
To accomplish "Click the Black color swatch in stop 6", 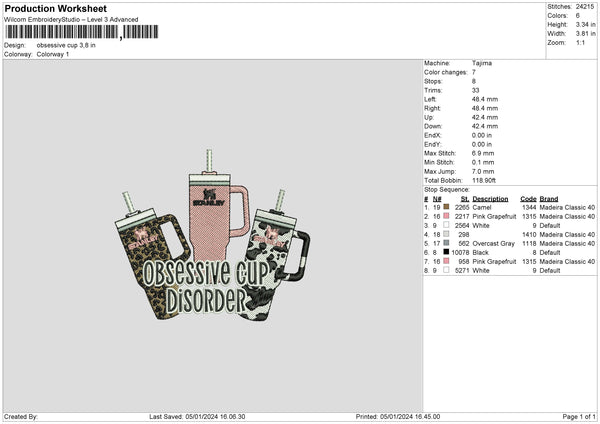I will click(x=446, y=252).
